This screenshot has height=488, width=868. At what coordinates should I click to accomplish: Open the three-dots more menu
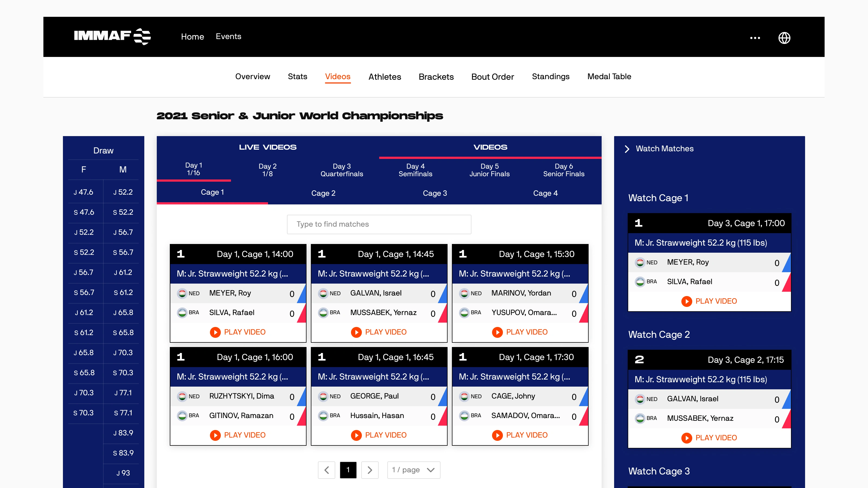[x=755, y=38]
